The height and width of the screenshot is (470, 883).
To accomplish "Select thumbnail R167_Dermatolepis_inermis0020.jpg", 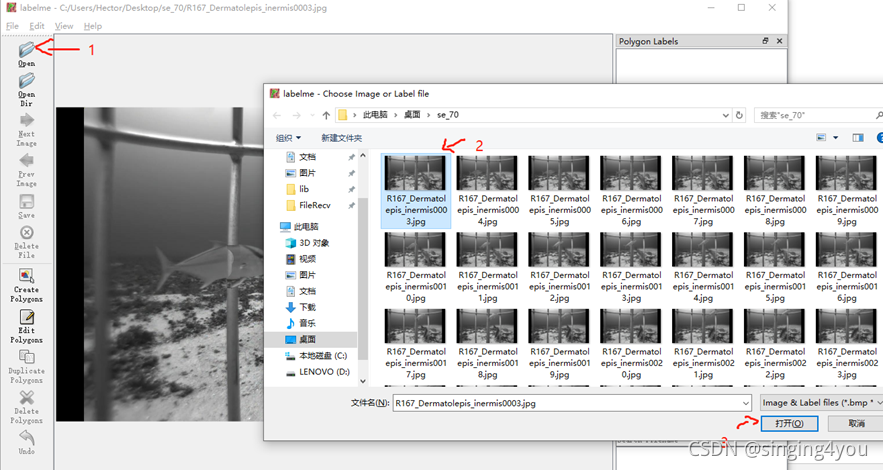I will [x=631, y=344].
